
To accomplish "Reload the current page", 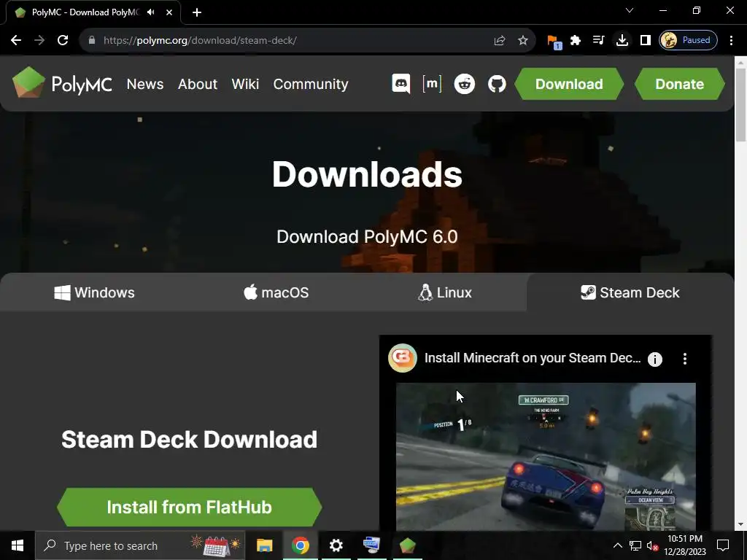I will pyautogui.click(x=63, y=40).
